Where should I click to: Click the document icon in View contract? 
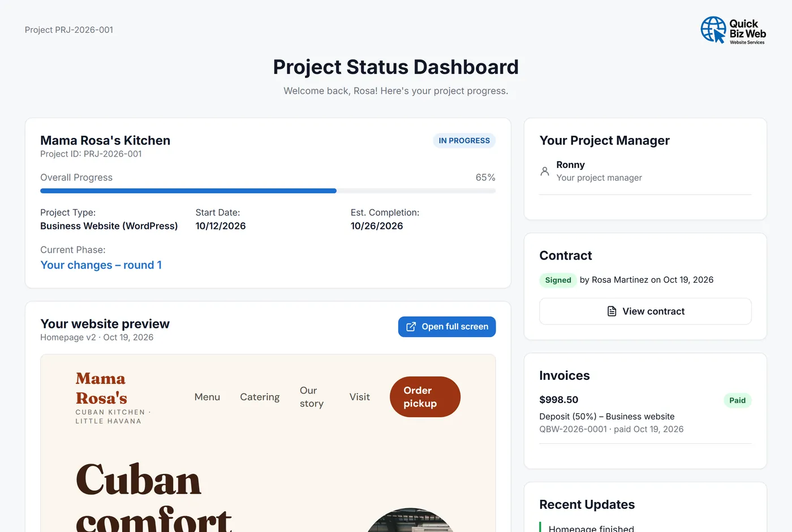point(612,312)
